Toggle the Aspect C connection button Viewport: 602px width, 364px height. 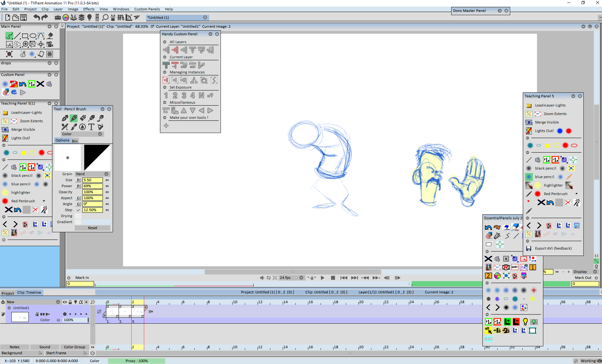click(78, 198)
